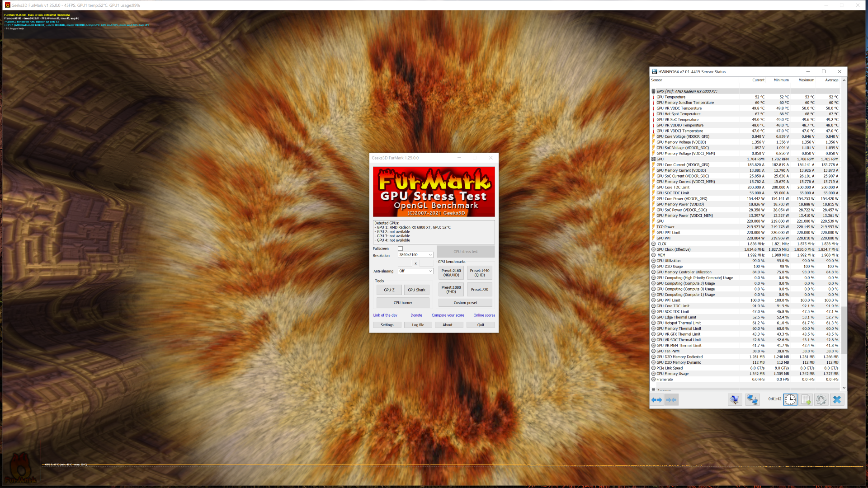Enable the Fullscreen checkbox
The width and height of the screenshot is (868, 488).
point(400,249)
